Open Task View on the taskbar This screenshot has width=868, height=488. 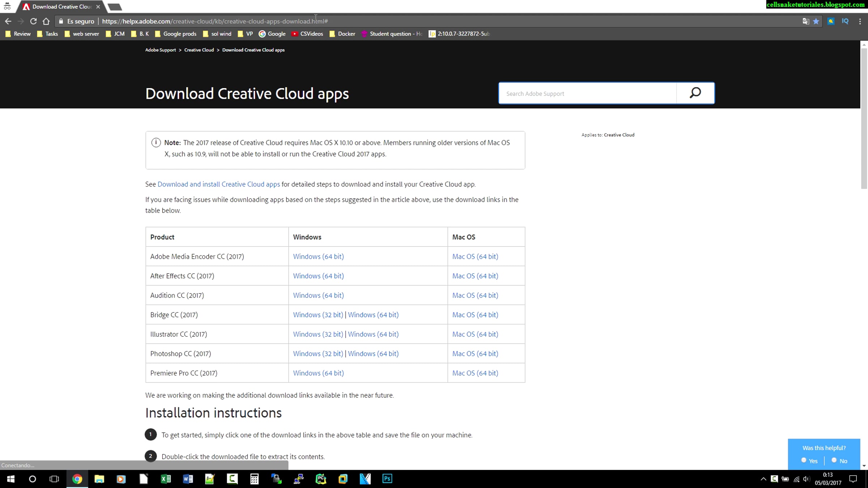tap(54, 479)
